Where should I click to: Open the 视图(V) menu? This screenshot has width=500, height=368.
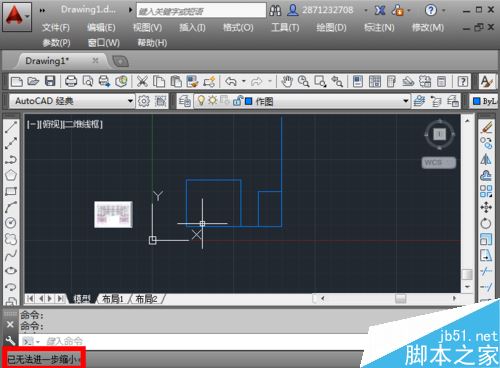point(147,28)
